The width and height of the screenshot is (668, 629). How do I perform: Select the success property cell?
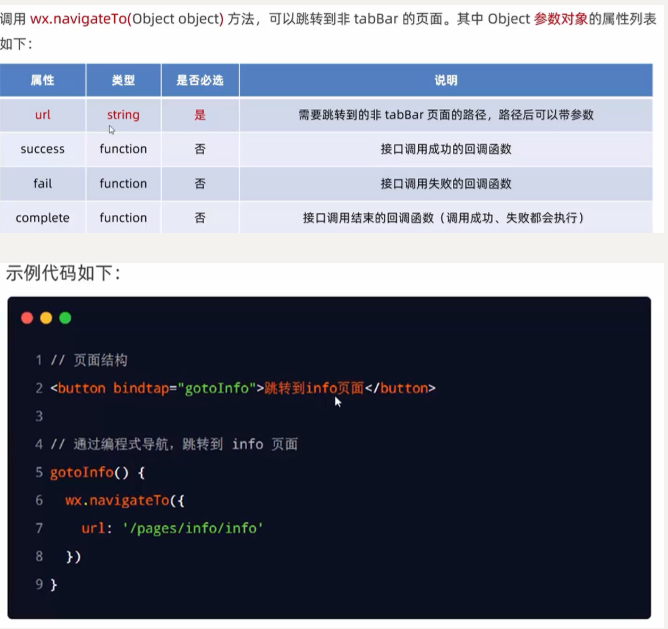[43, 149]
